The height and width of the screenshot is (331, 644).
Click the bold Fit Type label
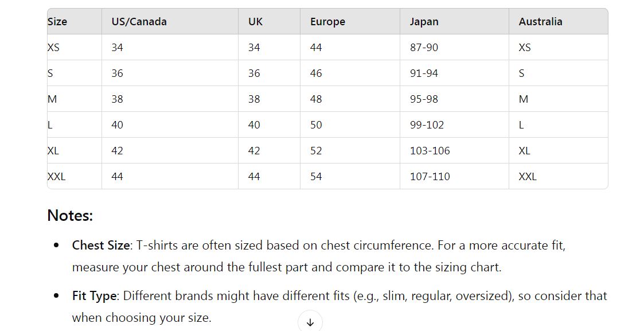click(x=95, y=296)
